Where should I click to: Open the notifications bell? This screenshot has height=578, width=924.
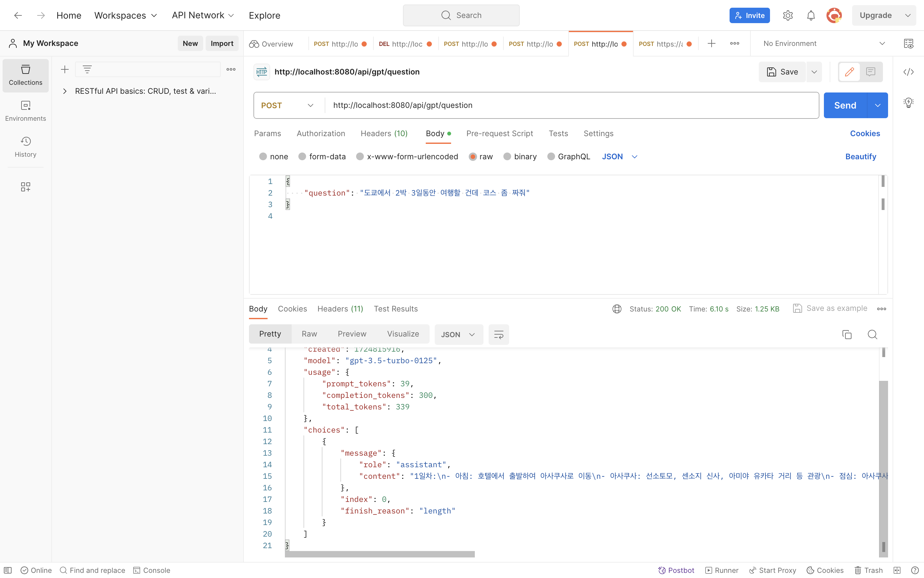(811, 15)
